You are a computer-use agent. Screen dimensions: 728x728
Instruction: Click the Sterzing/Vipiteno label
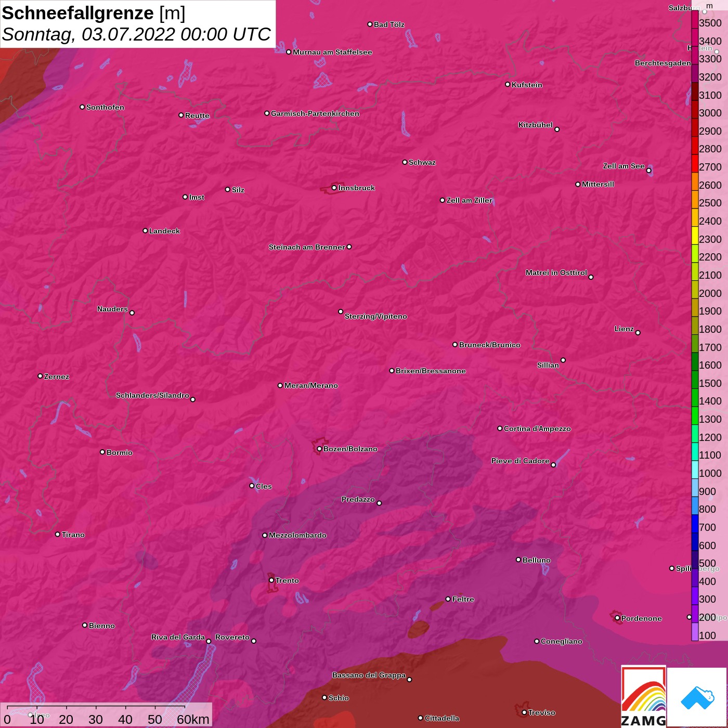pyautogui.click(x=376, y=316)
